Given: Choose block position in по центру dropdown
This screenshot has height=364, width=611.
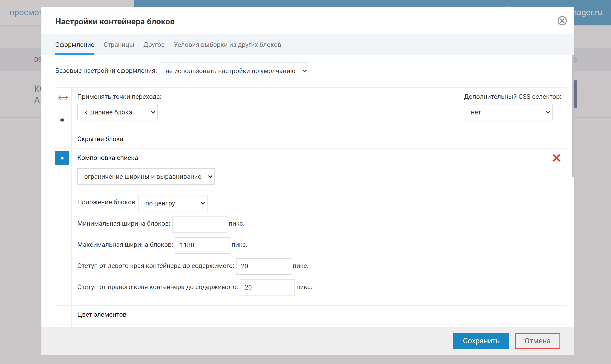Looking at the screenshot, I should point(173,203).
